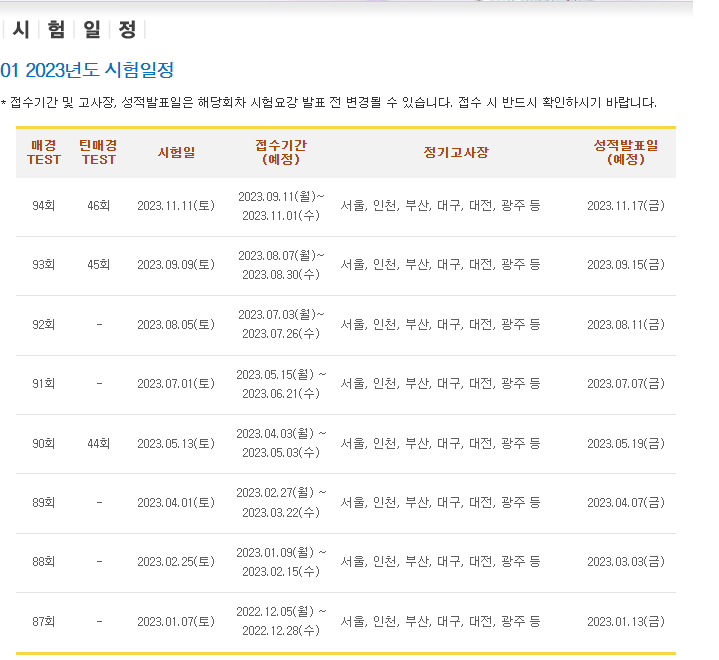Click the 46회 틴매경 cell
Viewport: 719px width, 660px height.
[x=99, y=205]
